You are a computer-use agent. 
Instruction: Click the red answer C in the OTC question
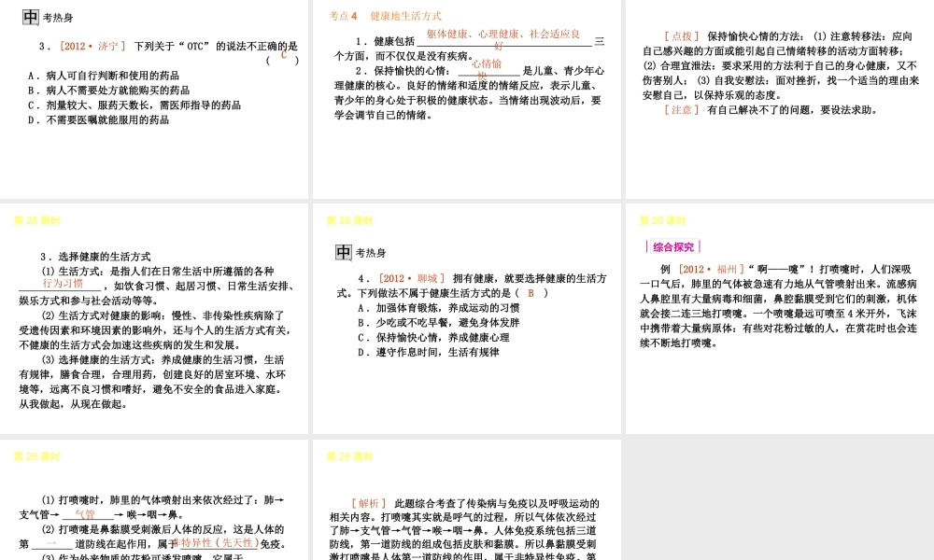point(284,55)
